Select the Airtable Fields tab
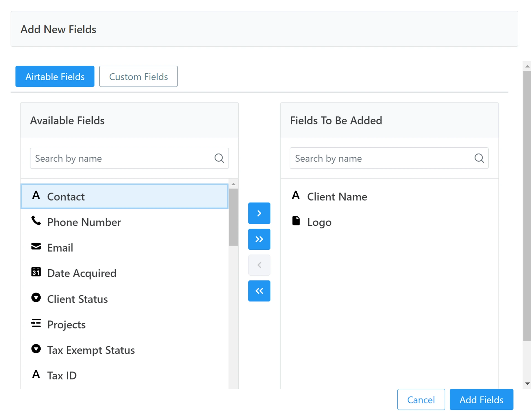Viewport: 531px width, 420px height. pos(55,77)
